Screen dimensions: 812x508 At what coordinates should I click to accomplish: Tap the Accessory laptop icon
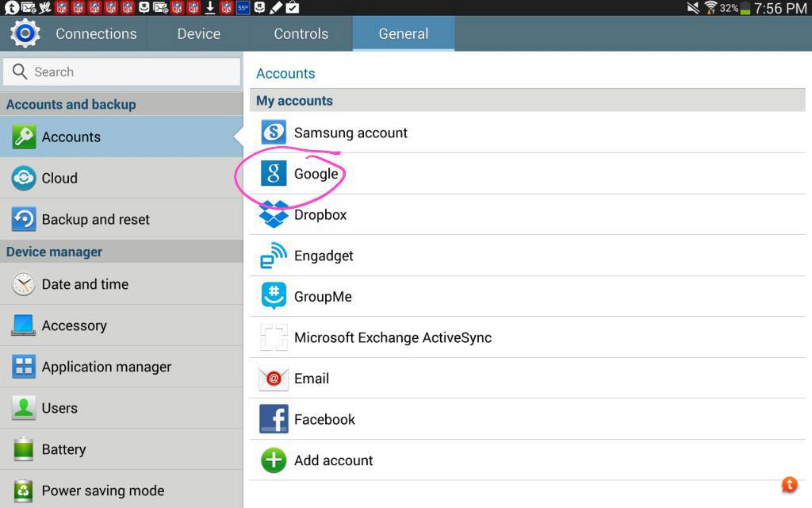[24, 325]
